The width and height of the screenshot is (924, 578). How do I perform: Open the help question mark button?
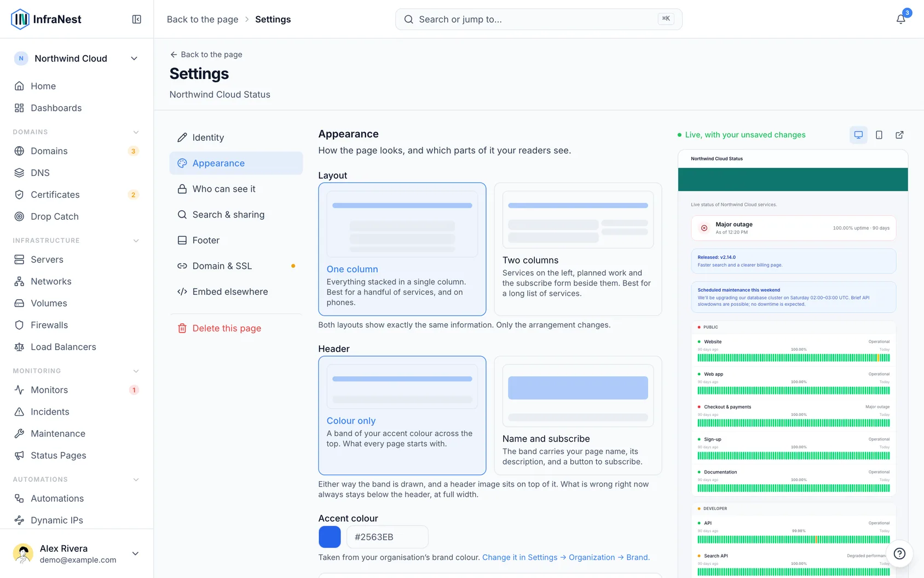[x=899, y=553]
